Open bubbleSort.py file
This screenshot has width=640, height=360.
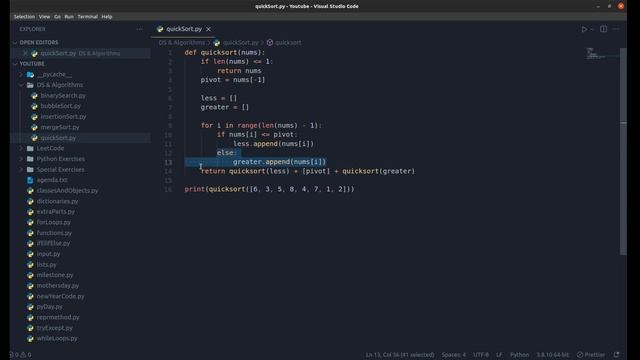coord(60,106)
